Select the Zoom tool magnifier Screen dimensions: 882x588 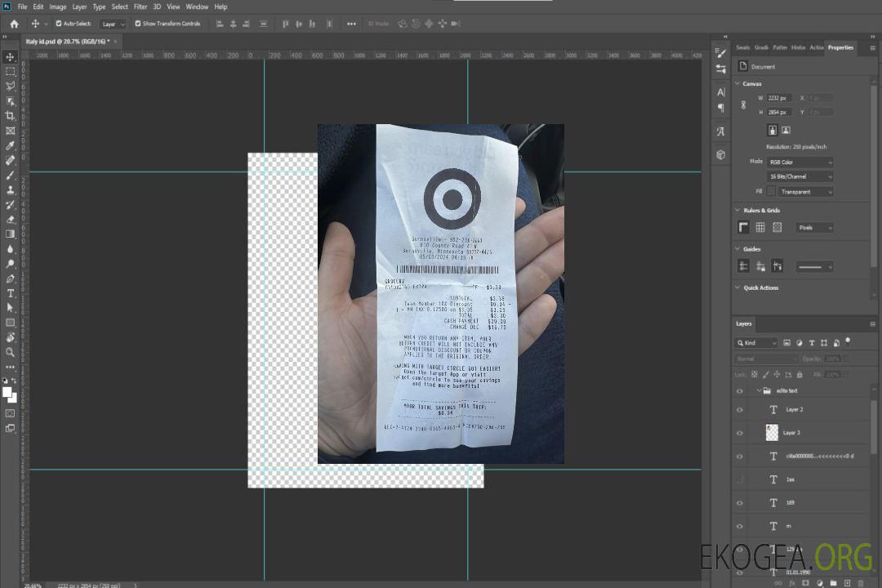coord(11,352)
